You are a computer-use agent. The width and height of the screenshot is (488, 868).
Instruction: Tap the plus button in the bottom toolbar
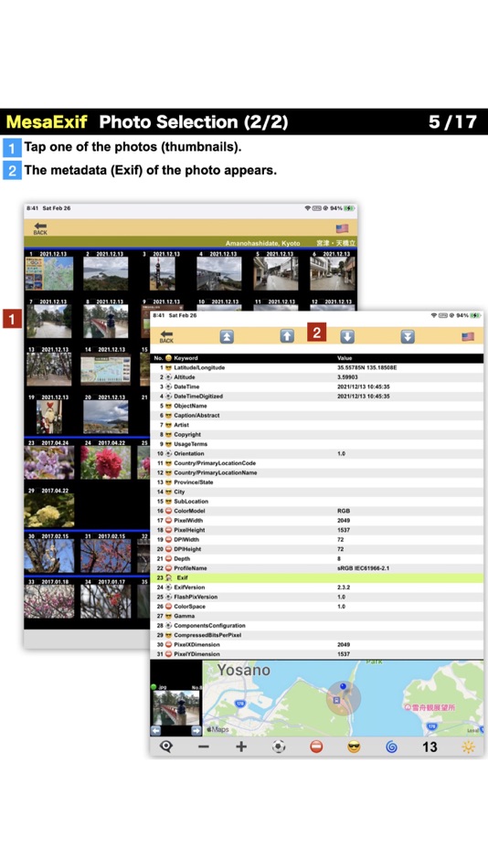(x=241, y=746)
